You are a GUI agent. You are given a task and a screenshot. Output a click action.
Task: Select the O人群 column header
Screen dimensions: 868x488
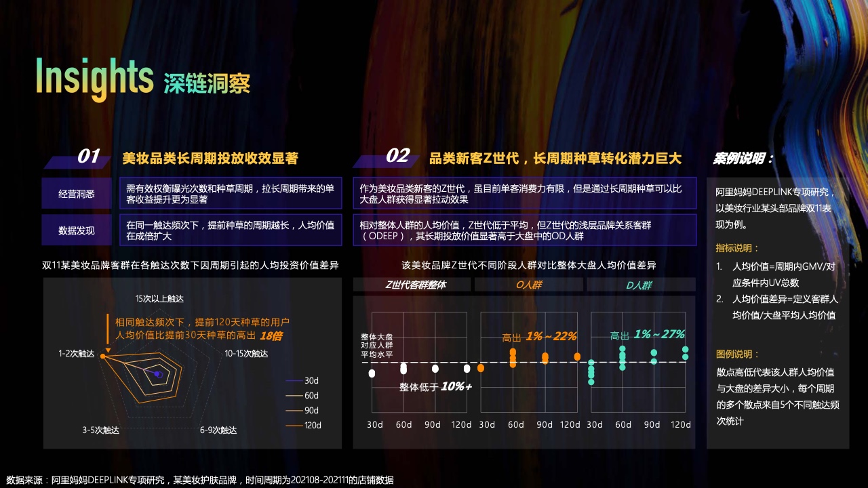tap(528, 285)
